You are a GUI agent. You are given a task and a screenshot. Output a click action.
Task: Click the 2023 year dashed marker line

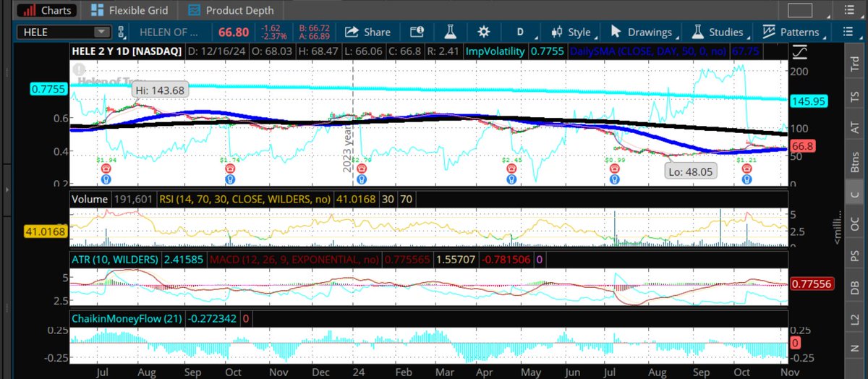point(352,123)
